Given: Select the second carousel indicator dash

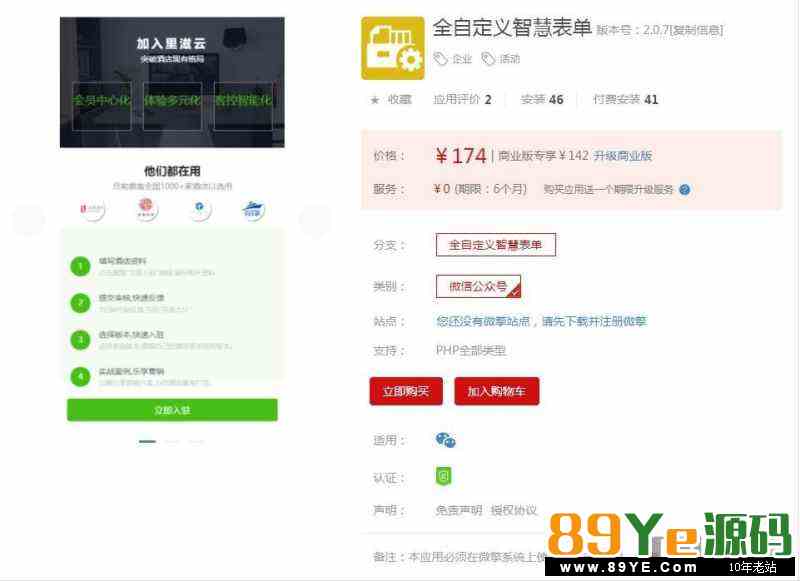Looking at the screenshot, I should 172,441.
